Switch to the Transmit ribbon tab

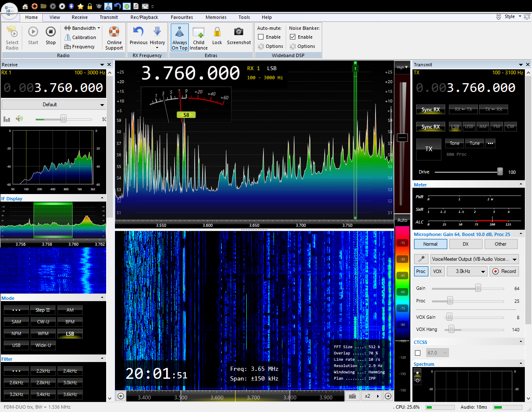109,17
